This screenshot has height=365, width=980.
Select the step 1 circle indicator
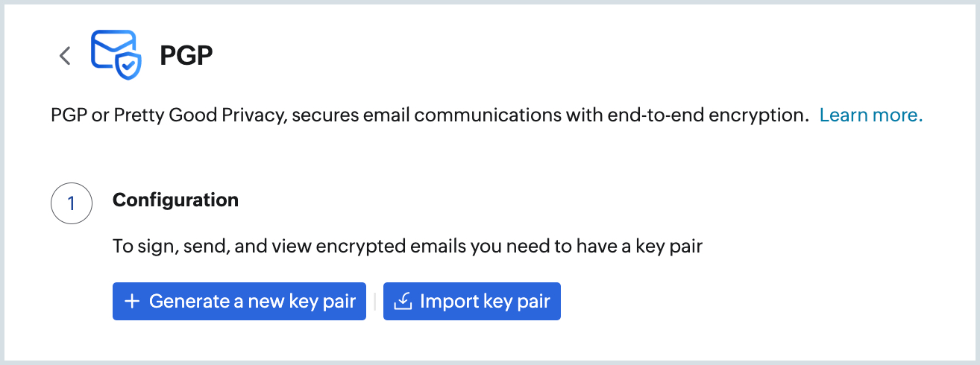72,203
